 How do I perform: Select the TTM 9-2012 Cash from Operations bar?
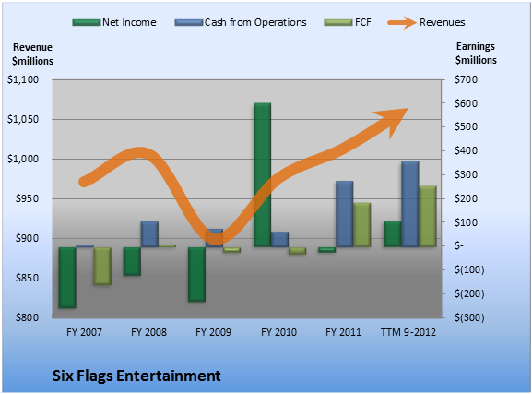click(x=410, y=204)
